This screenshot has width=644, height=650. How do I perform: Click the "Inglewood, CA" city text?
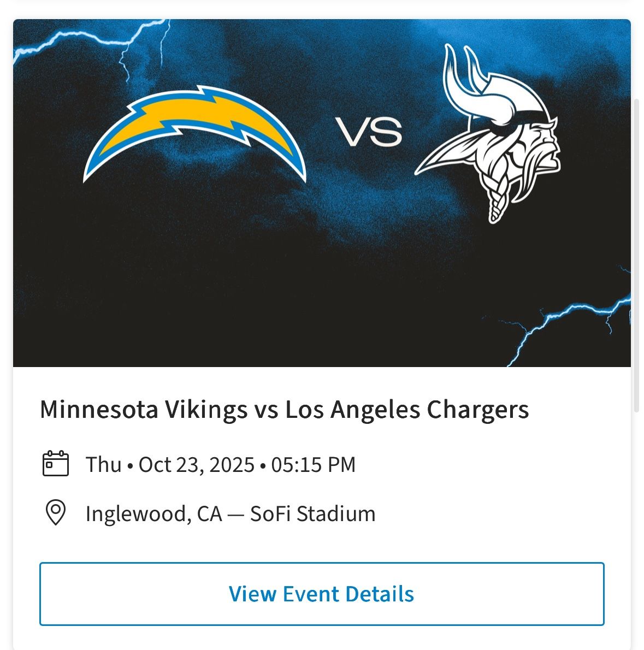click(153, 514)
